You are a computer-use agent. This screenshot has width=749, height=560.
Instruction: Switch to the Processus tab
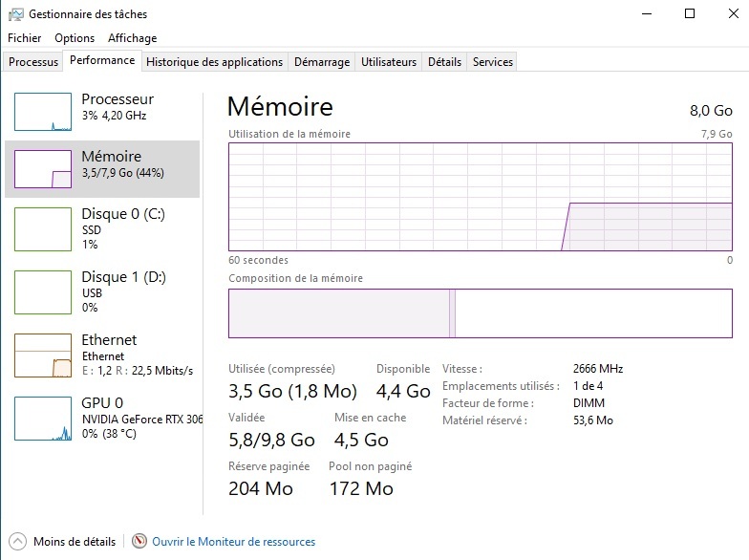pos(33,62)
